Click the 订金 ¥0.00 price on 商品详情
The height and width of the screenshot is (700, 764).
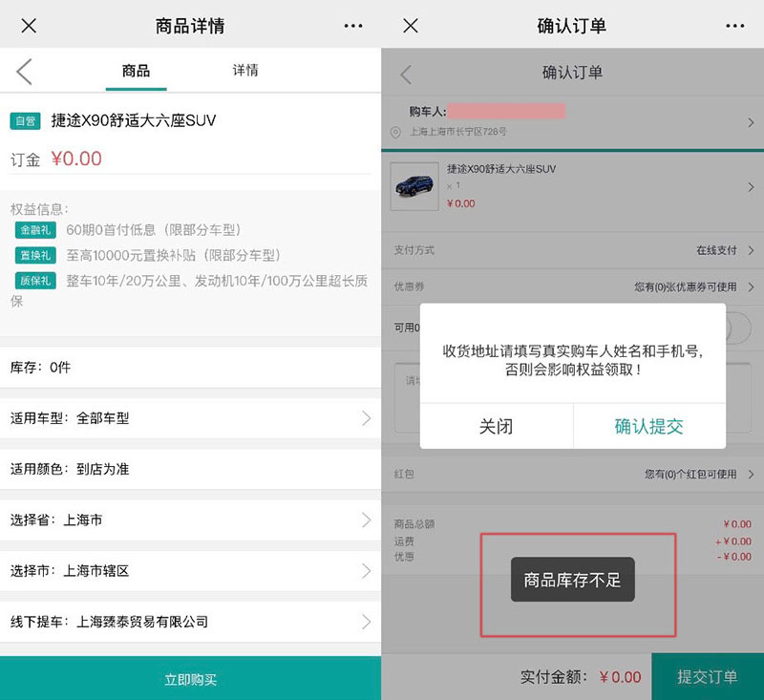(x=56, y=159)
